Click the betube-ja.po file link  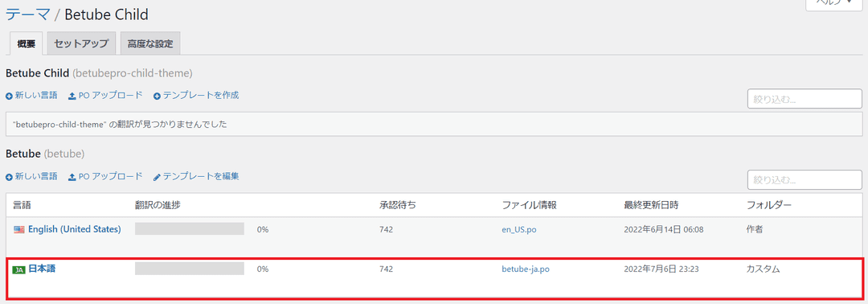(526, 269)
